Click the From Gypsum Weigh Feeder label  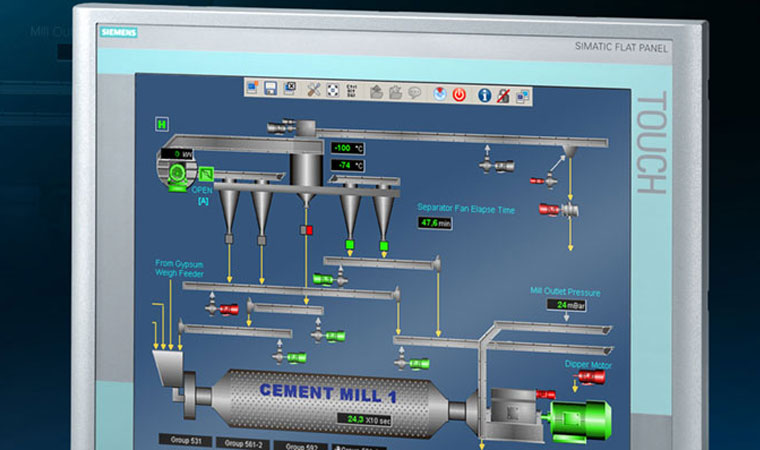pos(179,269)
